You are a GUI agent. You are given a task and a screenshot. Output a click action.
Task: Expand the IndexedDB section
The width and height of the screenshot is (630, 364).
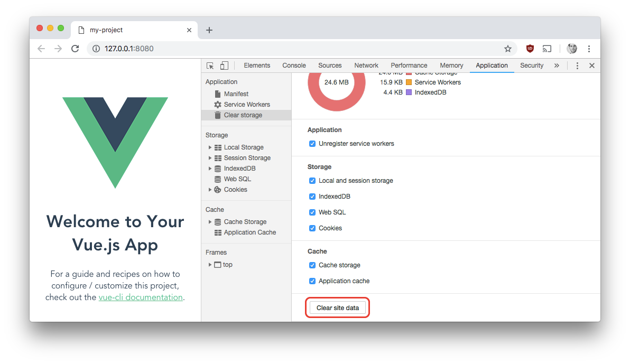pos(210,168)
